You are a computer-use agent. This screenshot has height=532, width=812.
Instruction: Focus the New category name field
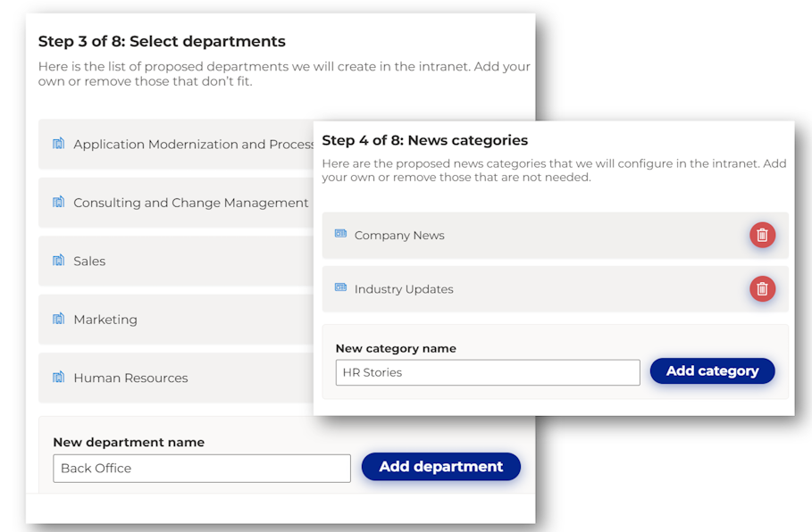(x=488, y=372)
